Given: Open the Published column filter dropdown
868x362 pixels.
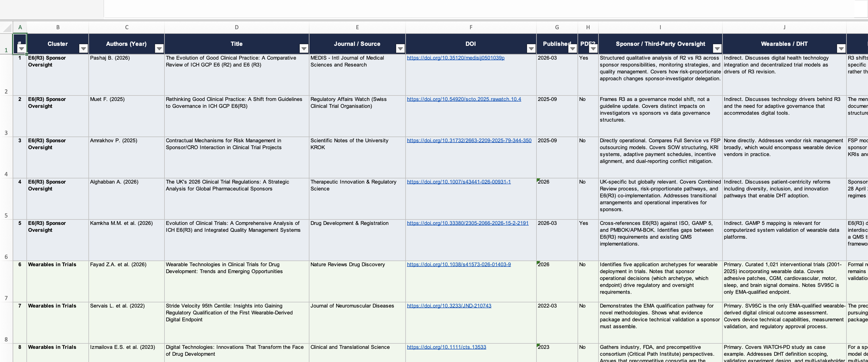Looking at the screenshot, I should tap(573, 49).
